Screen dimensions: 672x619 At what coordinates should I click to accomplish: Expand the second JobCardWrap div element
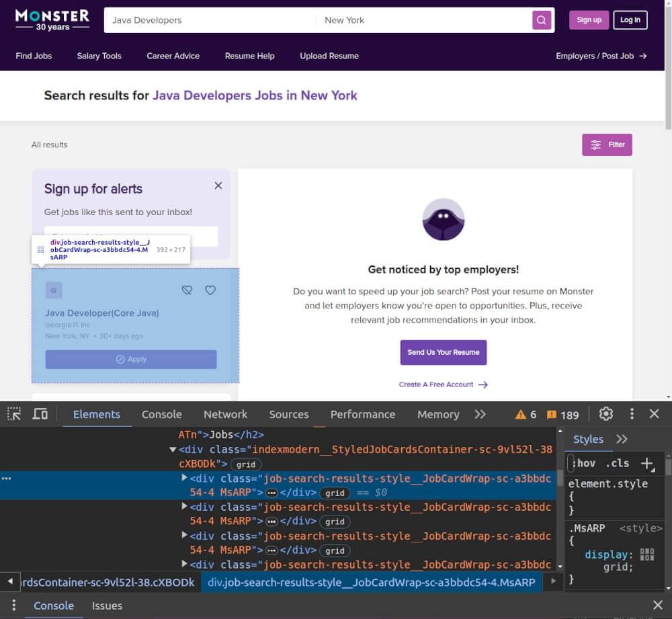point(184,506)
